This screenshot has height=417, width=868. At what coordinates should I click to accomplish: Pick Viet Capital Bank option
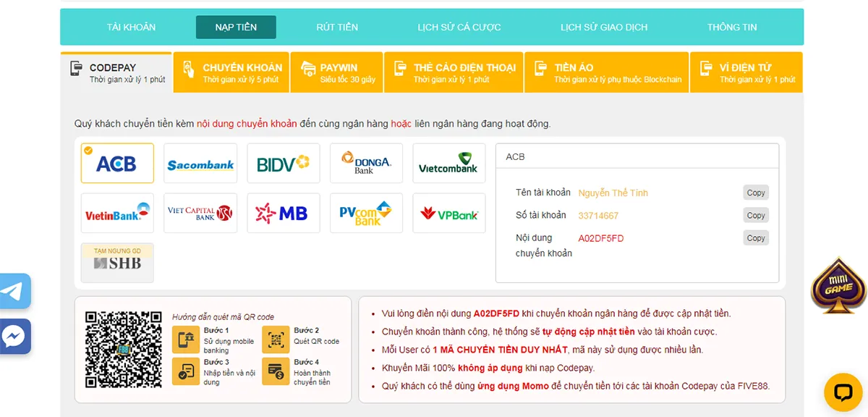(x=200, y=213)
